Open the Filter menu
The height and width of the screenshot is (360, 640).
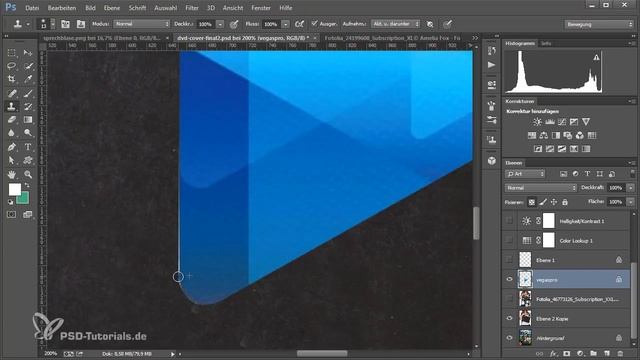[x=192, y=8]
